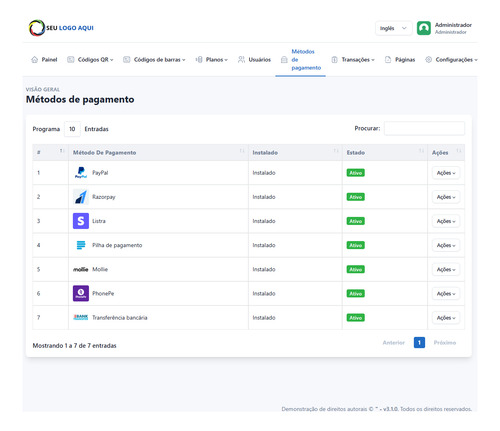Open Ações dropdown for Mollie

pyautogui.click(x=446, y=269)
